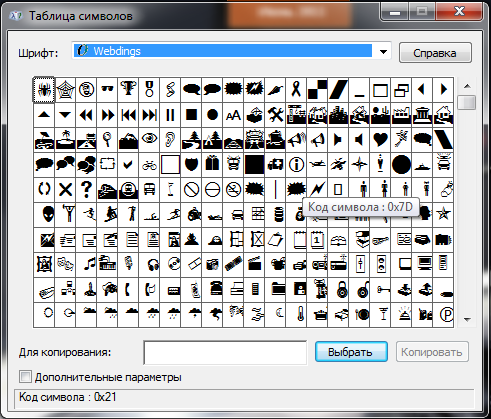Select the spider symbol
This screenshot has width=491, height=419.
click(x=44, y=90)
